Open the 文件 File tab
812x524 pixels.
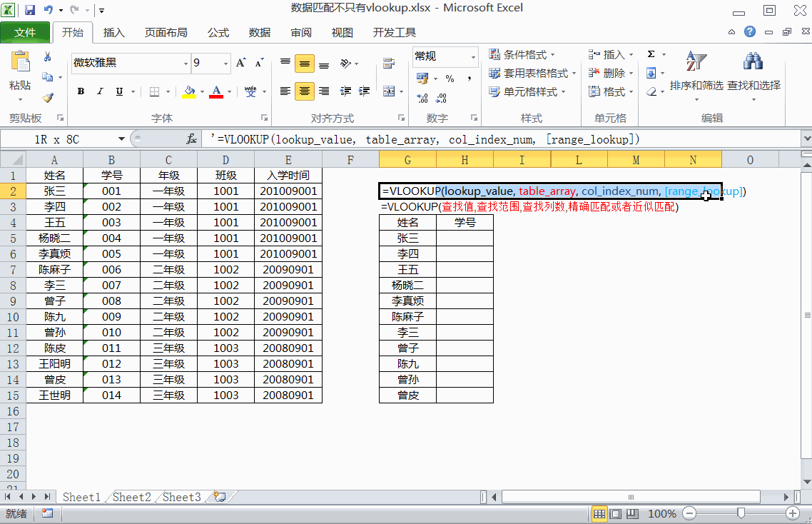25,32
